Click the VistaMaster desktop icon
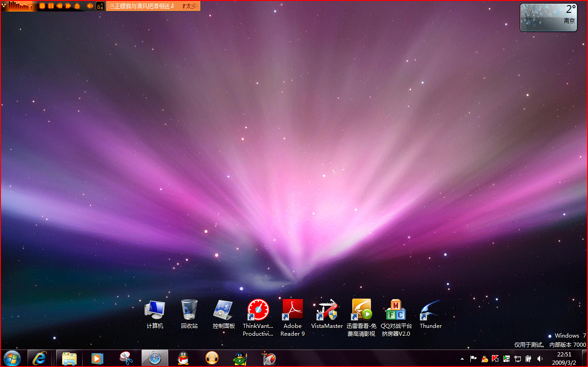This screenshot has width=588, height=367. coord(327,311)
